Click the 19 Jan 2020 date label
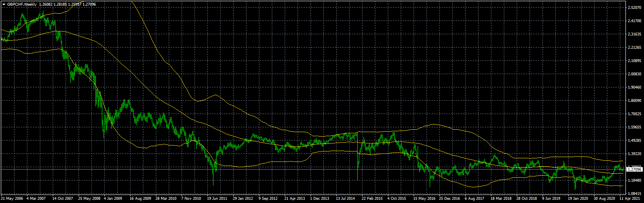The height and width of the screenshot is (203, 644). pyautogui.click(x=578, y=199)
